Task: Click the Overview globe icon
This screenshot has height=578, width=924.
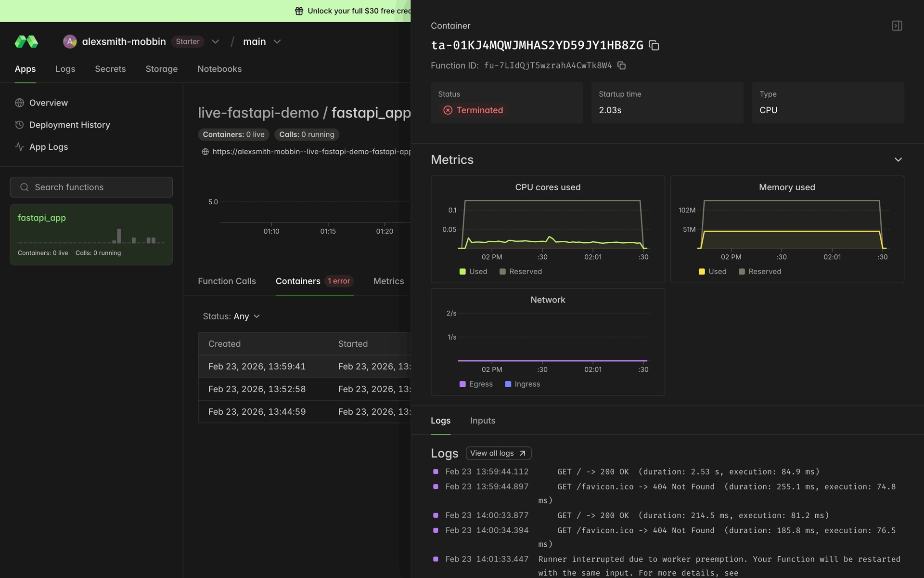Action: coord(20,103)
